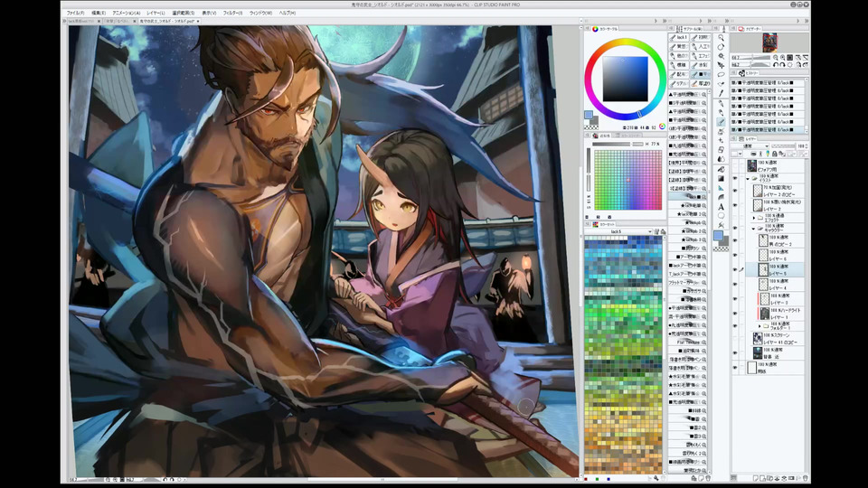Click zoom out icon in Navigator panel

point(776,58)
